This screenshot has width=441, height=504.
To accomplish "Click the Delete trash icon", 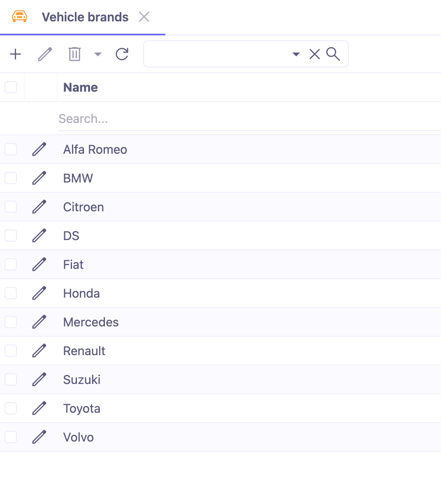I will [74, 54].
